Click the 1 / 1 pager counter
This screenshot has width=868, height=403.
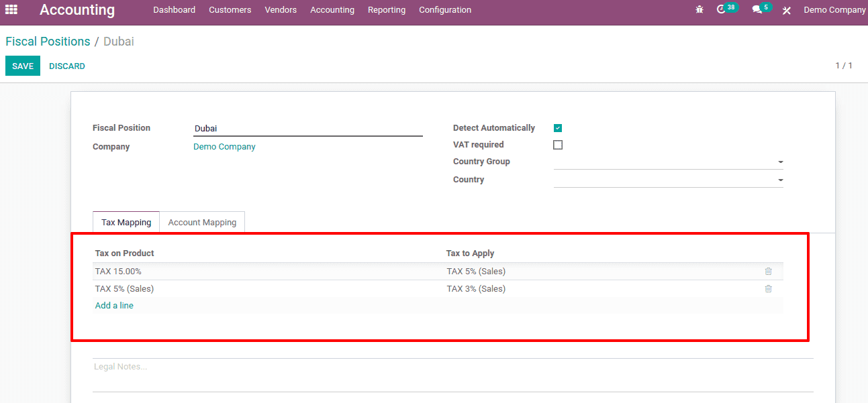844,66
